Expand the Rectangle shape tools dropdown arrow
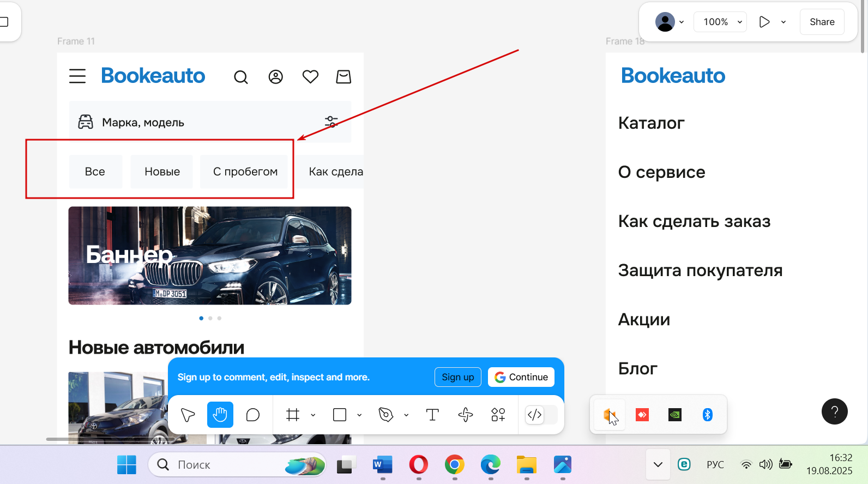 coord(359,415)
